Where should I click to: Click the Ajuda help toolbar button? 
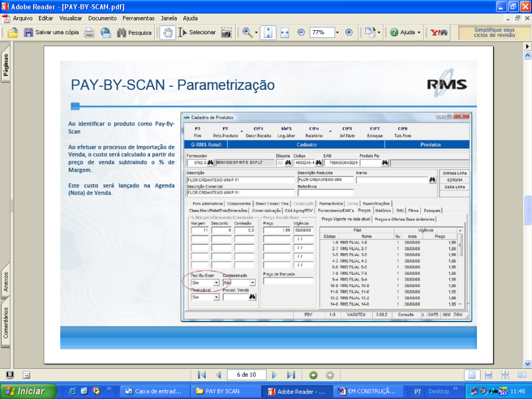click(403, 33)
